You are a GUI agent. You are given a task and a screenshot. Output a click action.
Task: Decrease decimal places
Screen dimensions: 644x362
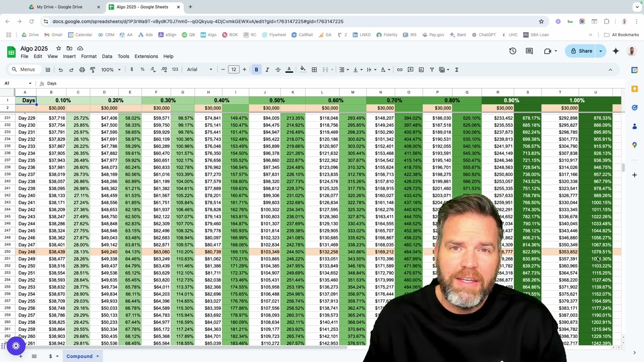pos(153,69)
